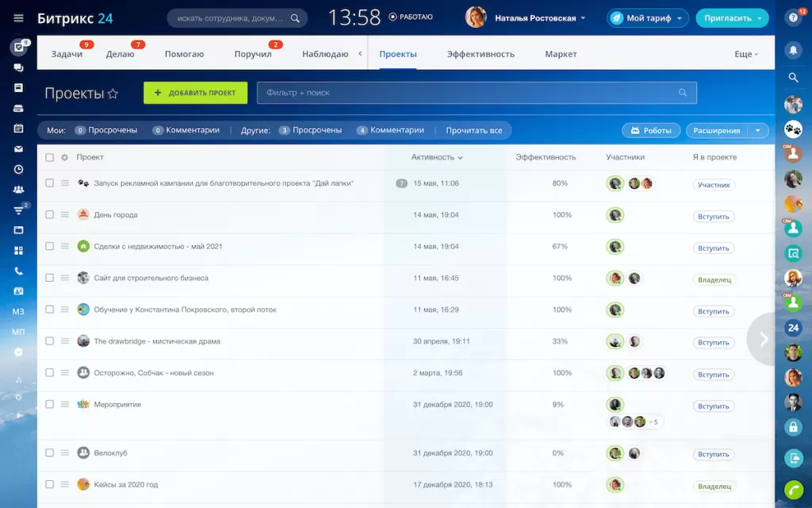
Task: Open mail from the left sidebar
Action: [18, 148]
